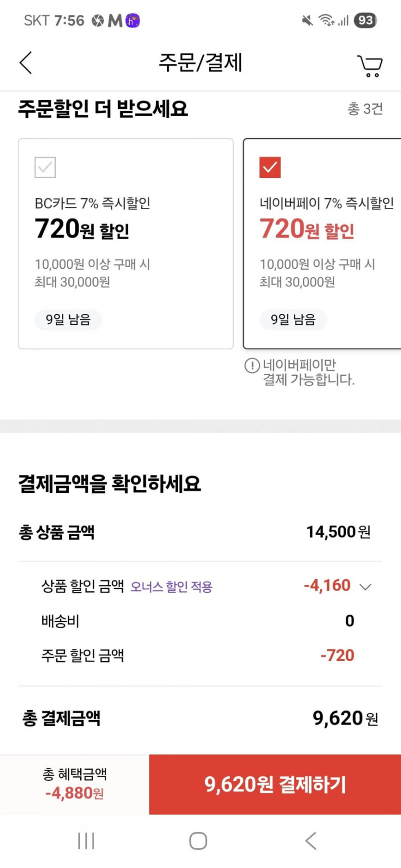Tap the 9일 남음 badge on BC카드 coupon
The height and width of the screenshot is (868, 401).
[x=68, y=320]
